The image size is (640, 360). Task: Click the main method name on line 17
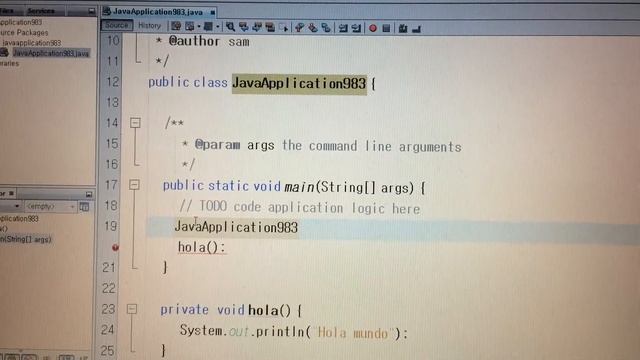click(299, 187)
